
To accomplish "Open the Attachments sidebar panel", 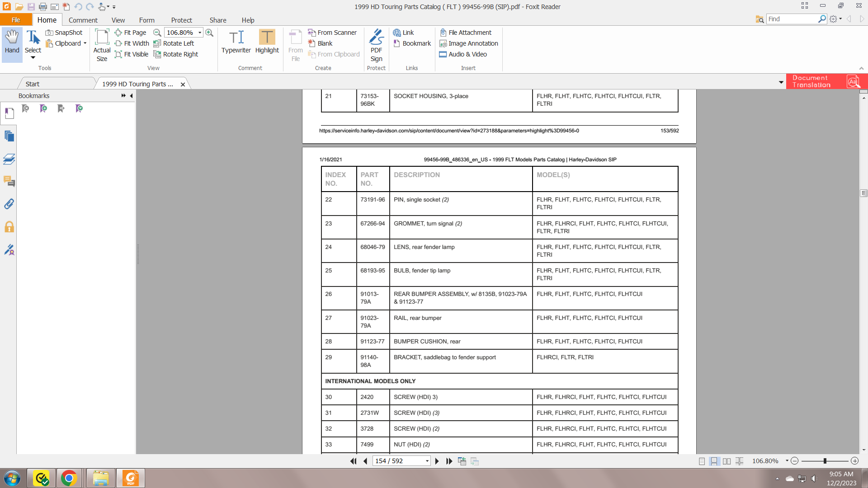I will point(9,204).
